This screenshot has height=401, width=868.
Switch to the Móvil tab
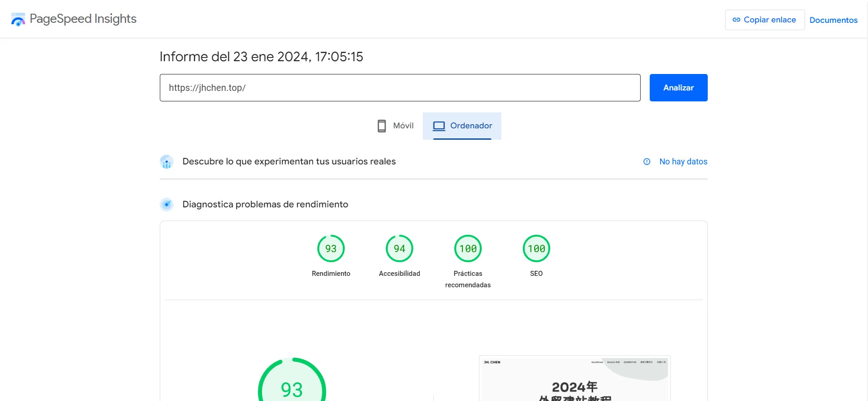click(x=395, y=126)
